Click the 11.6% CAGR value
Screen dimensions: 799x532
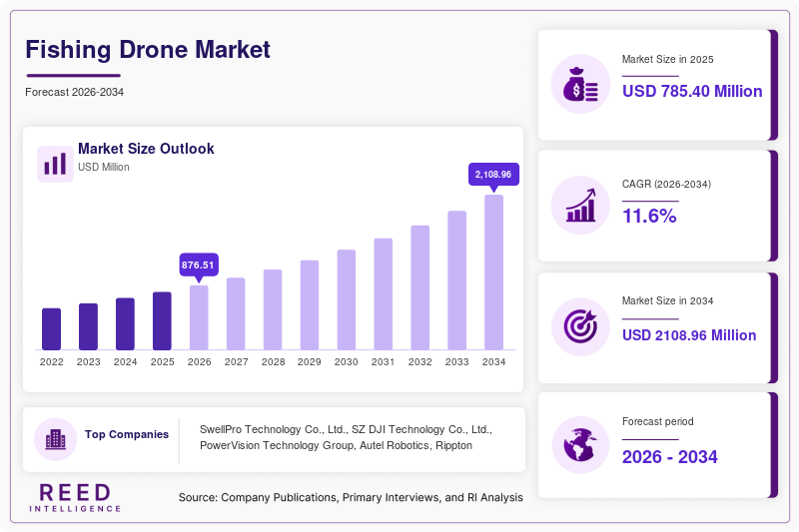point(649,216)
